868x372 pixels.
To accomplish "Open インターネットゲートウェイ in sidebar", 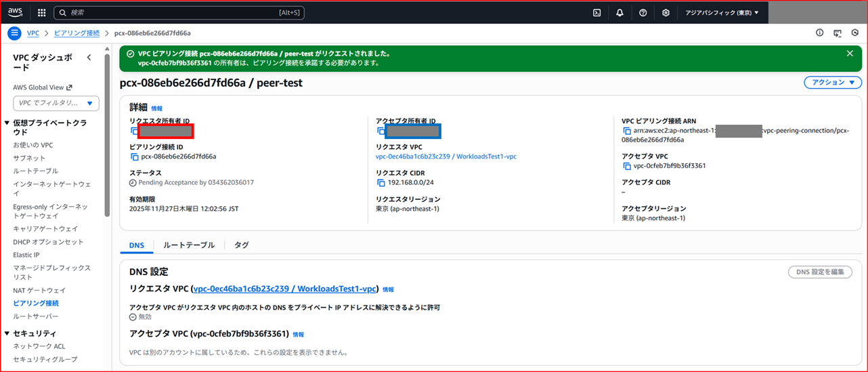I will click(52, 188).
